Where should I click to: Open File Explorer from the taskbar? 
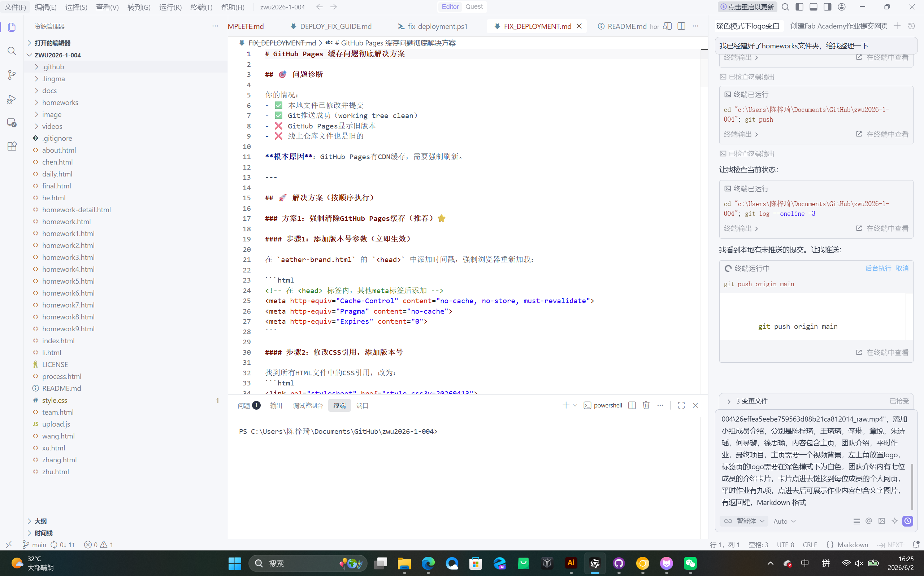(404, 563)
